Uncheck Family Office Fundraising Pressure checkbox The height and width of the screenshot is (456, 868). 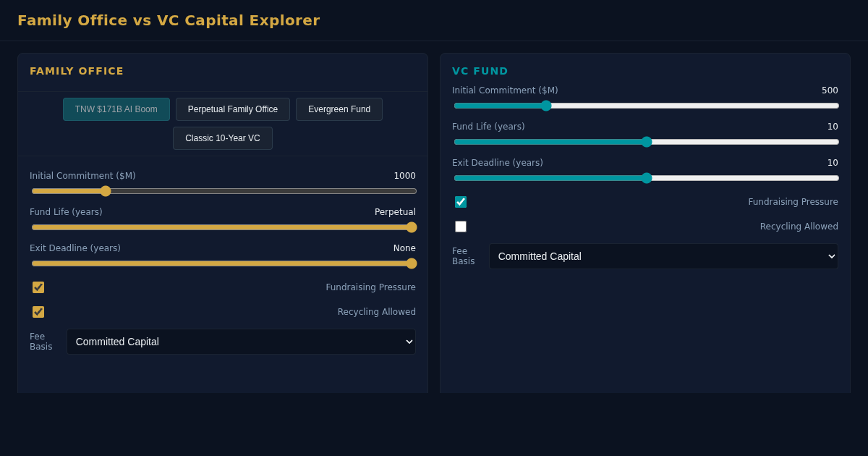[38, 287]
